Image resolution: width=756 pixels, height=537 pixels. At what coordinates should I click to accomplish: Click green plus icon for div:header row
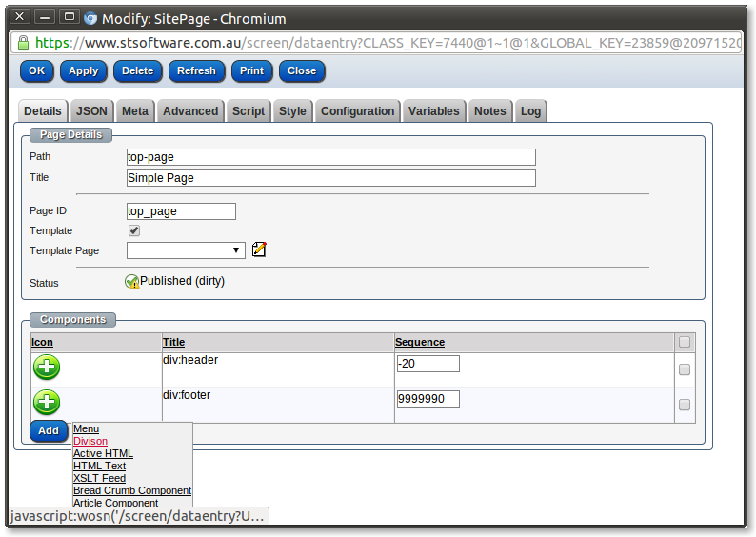47,368
